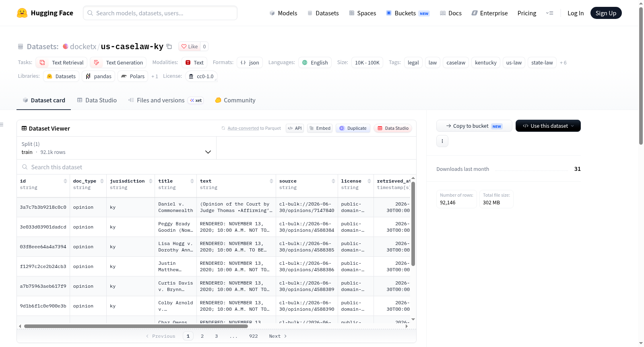
Task: Sort by the text column
Action: tap(271, 181)
